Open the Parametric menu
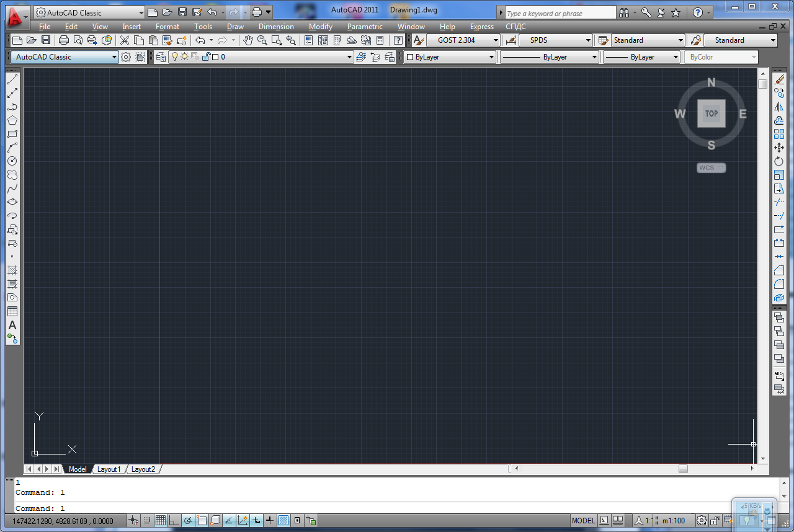 point(365,27)
